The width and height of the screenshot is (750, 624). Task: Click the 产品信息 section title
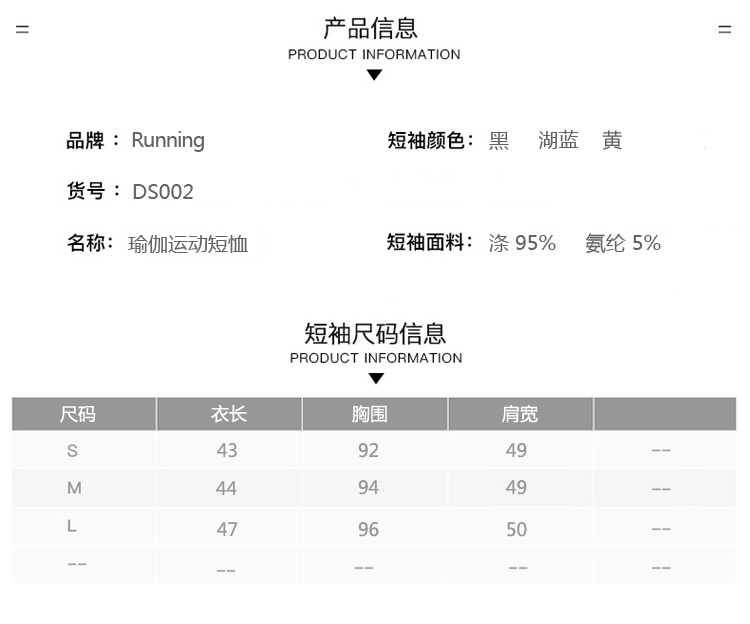click(x=371, y=28)
